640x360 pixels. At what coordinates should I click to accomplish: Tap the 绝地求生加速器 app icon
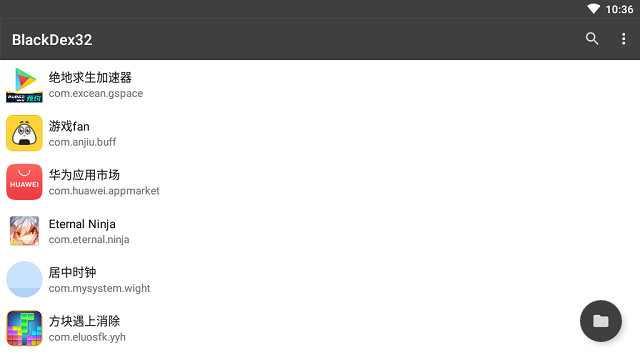point(24,85)
